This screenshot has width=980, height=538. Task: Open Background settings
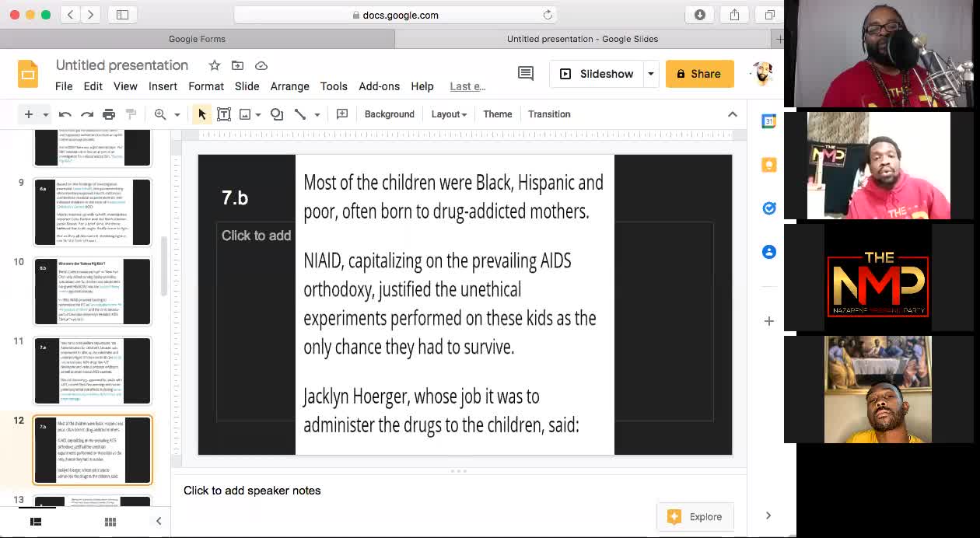pyautogui.click(x=390, y=114)
